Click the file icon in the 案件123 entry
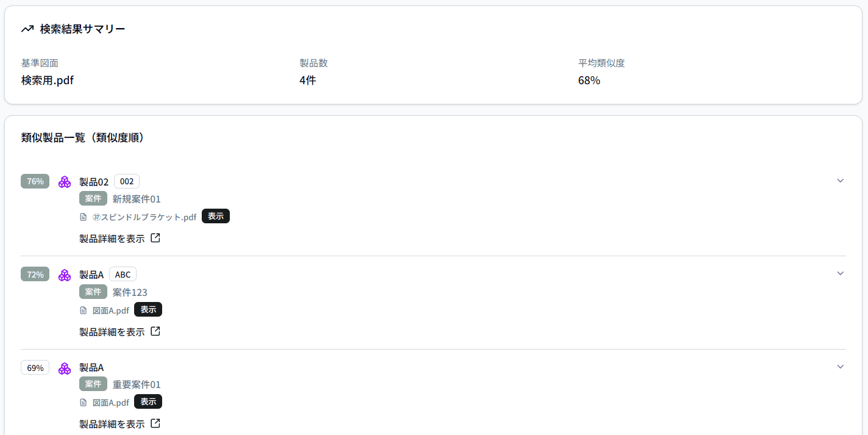The image size is (868, 435). click(x=84, y=311)
